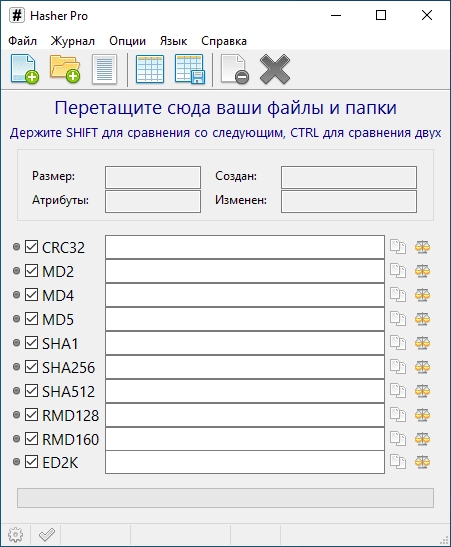Copy the MD4 hash value
451x547 pixels.
pyautogui.click(x=398, y=295)
